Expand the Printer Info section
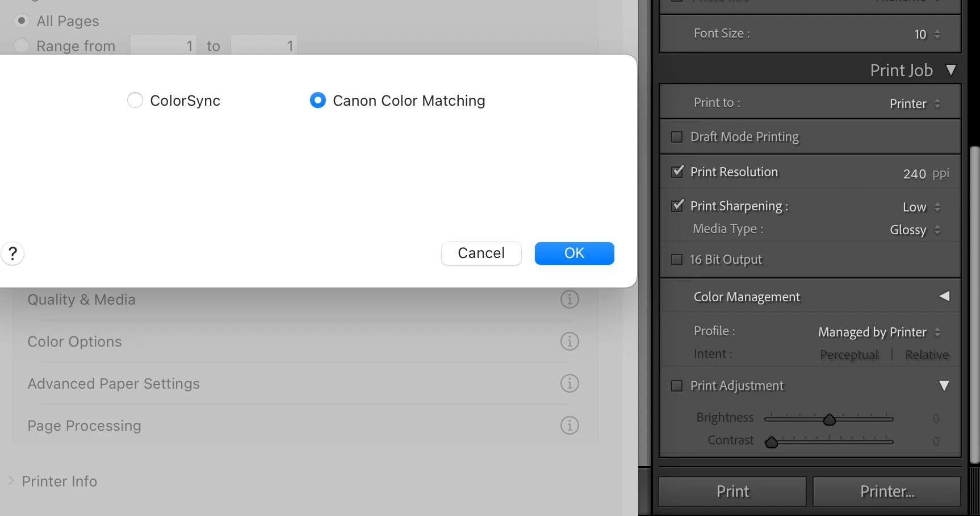 click(11, 481)
